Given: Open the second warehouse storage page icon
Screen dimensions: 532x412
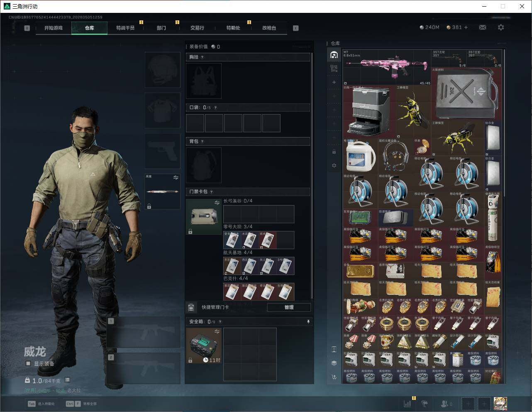Looking at the screenshot, I should coord(334,69).
